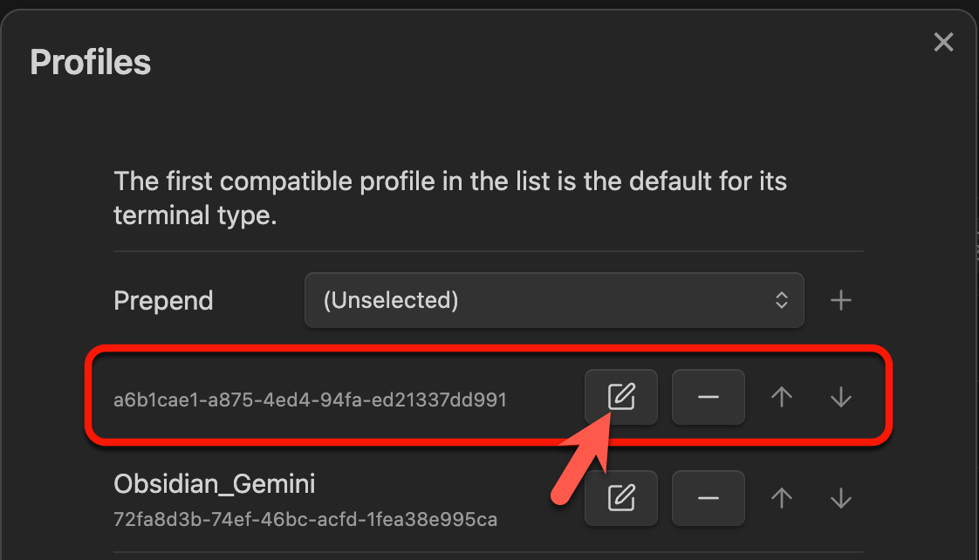Remove the a6b1cae1 profile with minus button
The width and height of the screenshot is (979, 560).
[708, 397]
